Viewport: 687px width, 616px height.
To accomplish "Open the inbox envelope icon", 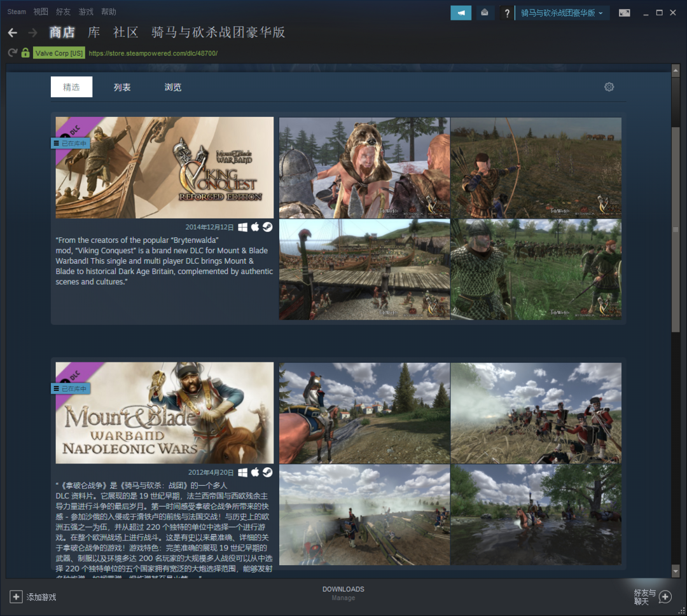I will tap(485, 13).
